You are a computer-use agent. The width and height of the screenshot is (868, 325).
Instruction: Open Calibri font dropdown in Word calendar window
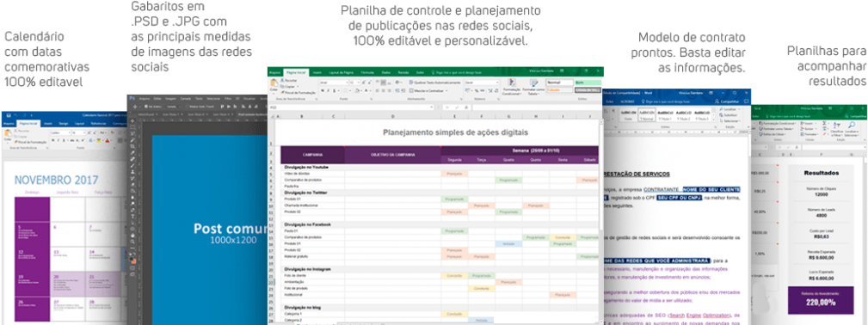click(x=69, y=133)
